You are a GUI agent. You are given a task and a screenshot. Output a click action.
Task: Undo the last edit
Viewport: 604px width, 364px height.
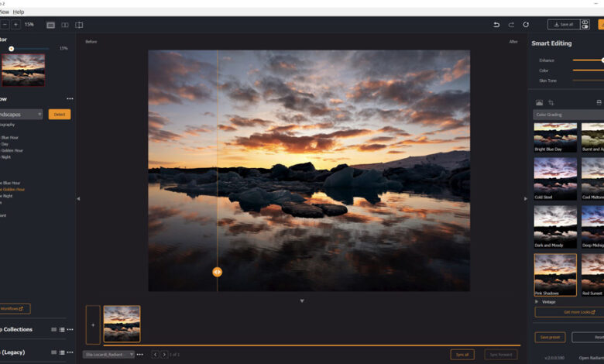tap(496, 25)
